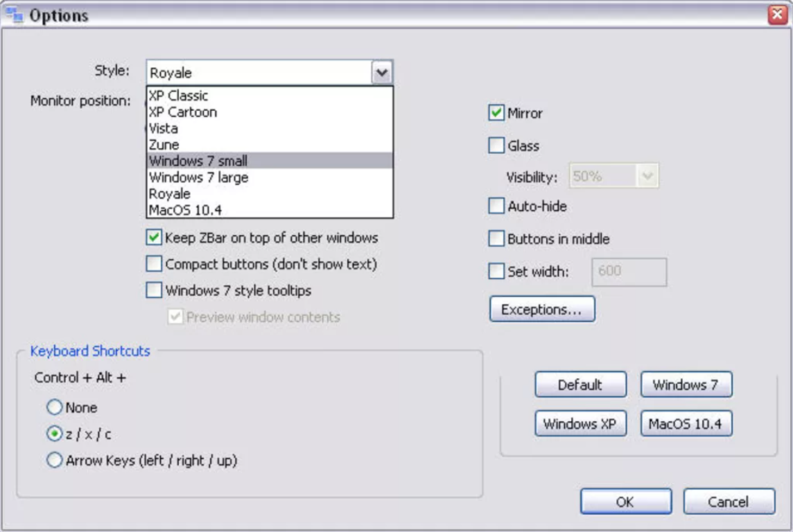Close the Options dialog

pos(777,14)
